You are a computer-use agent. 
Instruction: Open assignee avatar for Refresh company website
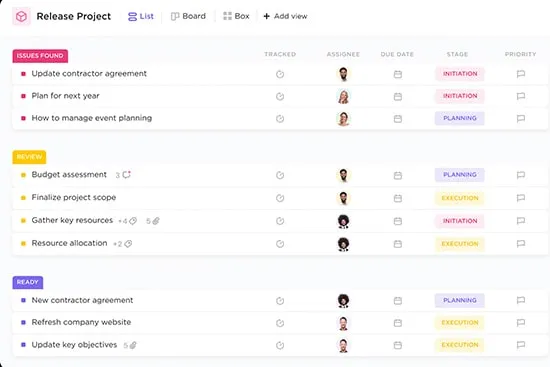pos(343,323)
